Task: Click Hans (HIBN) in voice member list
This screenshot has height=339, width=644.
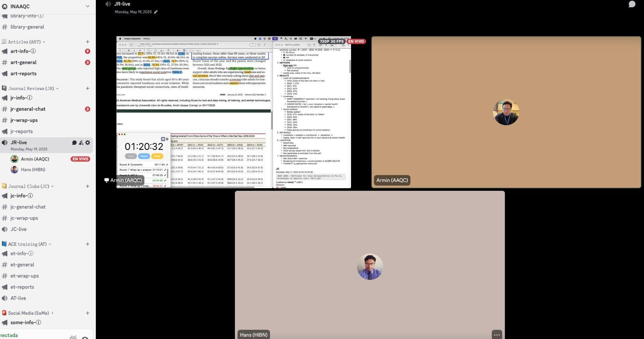Action: 33,170
